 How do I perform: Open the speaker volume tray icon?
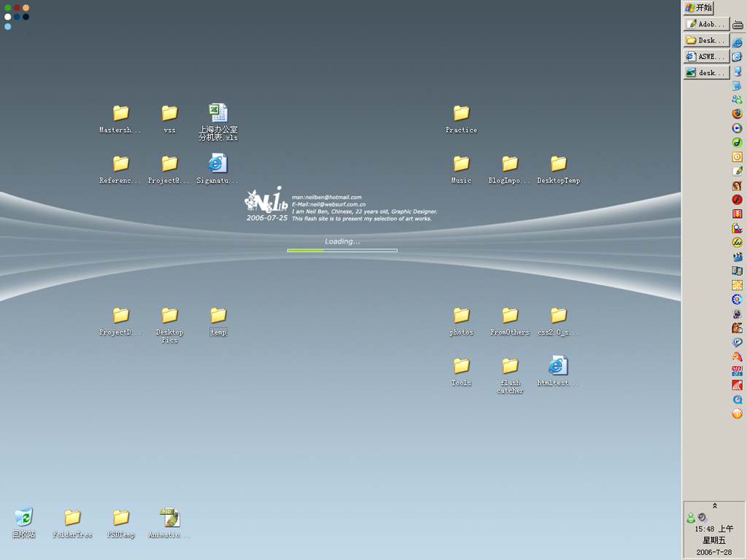coord(703,518)
